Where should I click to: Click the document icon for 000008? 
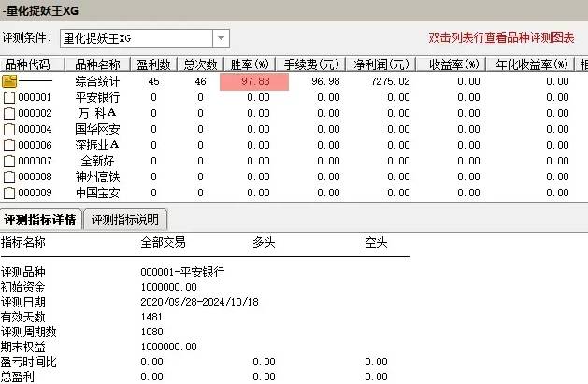9,177
